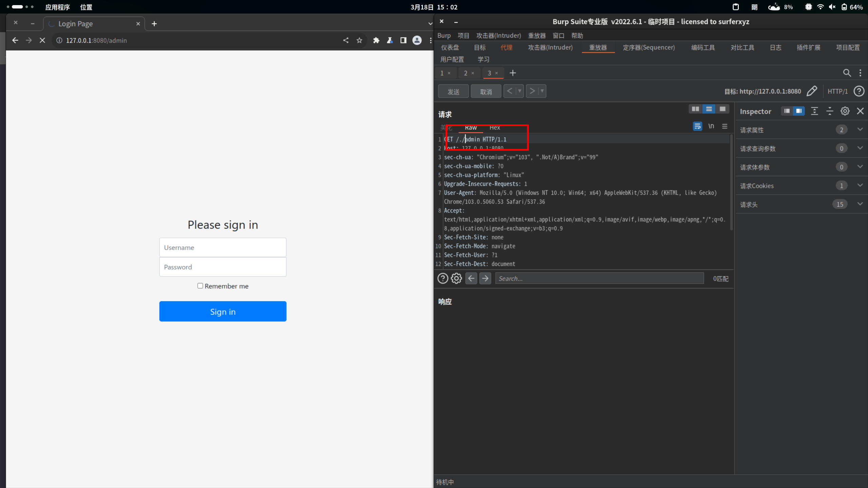The width and height of the screenshot is (868, 488).
Task: Bookmark page with the star icon
Action: [359, 40]
